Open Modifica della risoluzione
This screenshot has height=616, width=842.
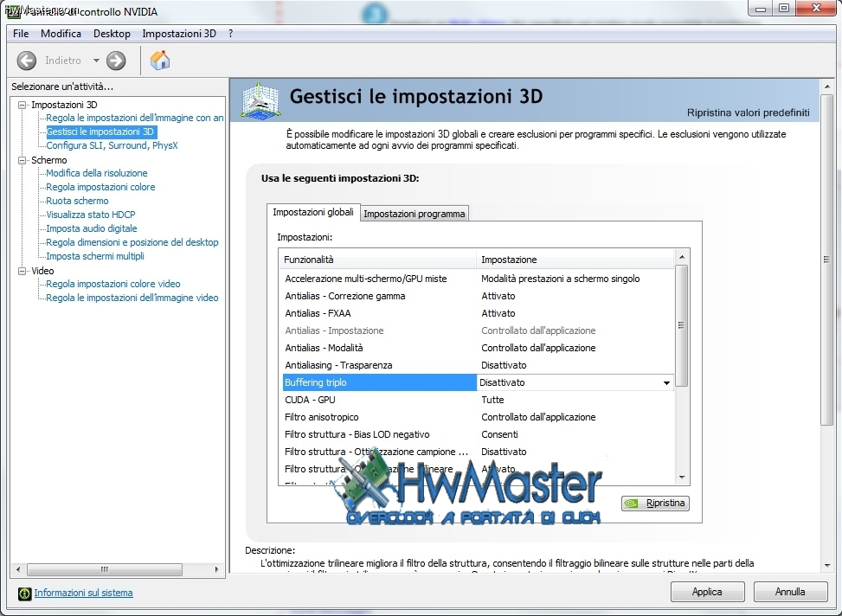point(97,173)
